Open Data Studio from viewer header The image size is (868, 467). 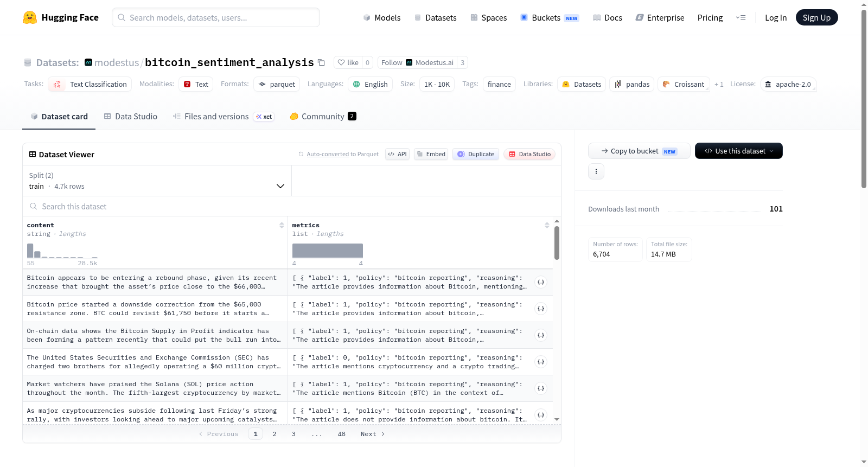pyautogui.click(x=529, y=154)
